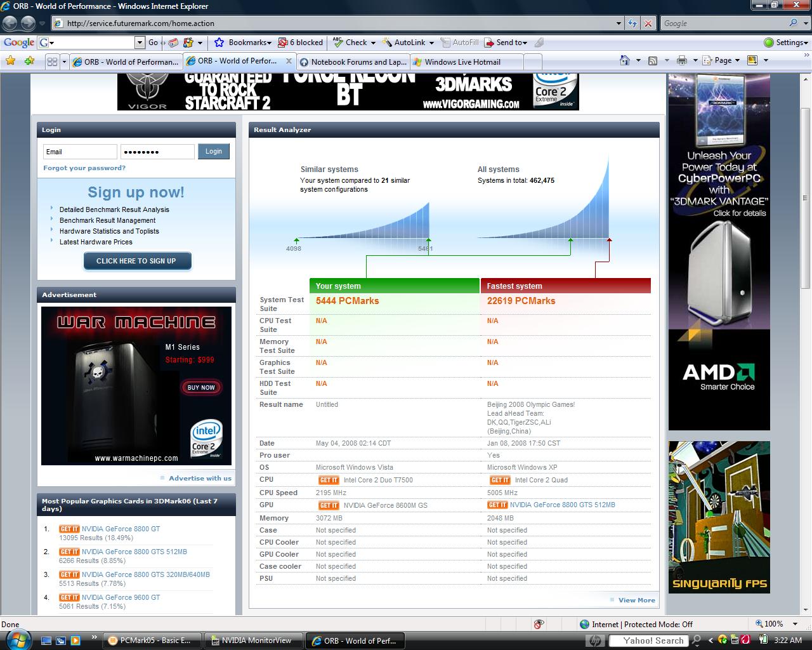Click the War Machine BUY NOW ad button

pyautogui.click(x=201, y=387)
